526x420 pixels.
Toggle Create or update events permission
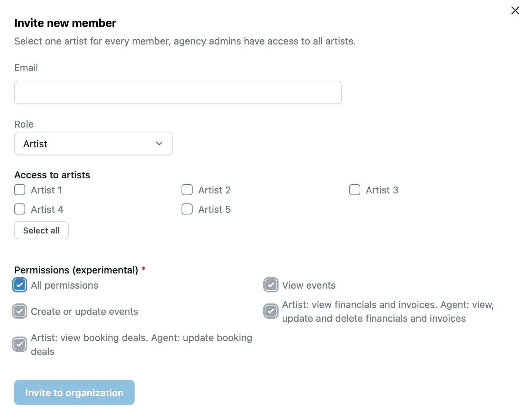coord(20,311)
